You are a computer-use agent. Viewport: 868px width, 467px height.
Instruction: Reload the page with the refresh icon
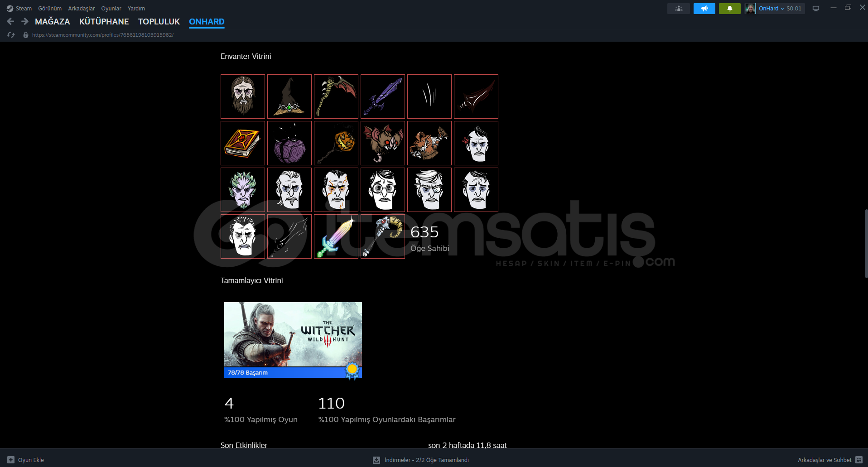[x=11, y=35]
